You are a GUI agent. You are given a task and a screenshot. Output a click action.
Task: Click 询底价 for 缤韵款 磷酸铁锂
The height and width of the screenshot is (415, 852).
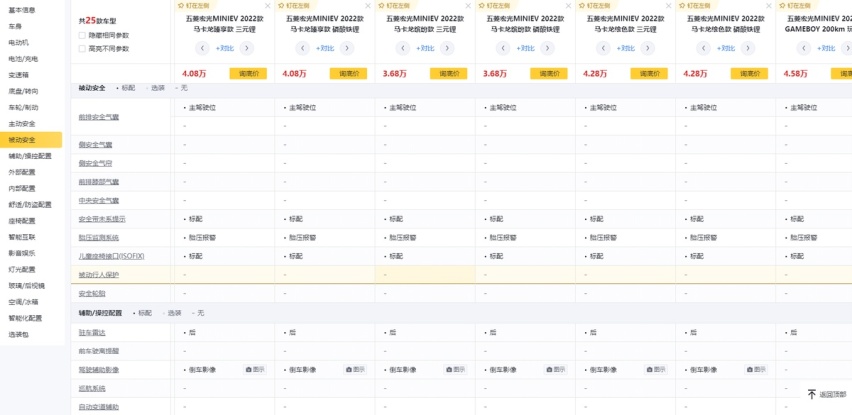[549, 74]
